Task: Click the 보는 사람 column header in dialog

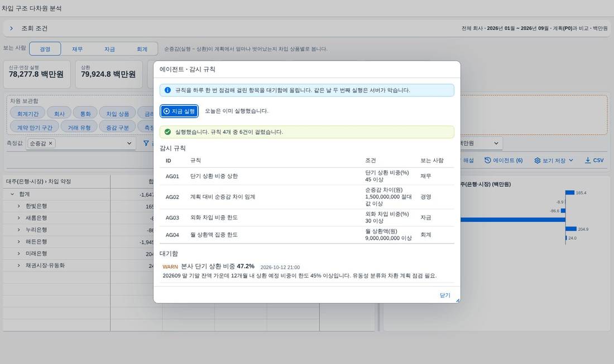Action: (432, 161)
